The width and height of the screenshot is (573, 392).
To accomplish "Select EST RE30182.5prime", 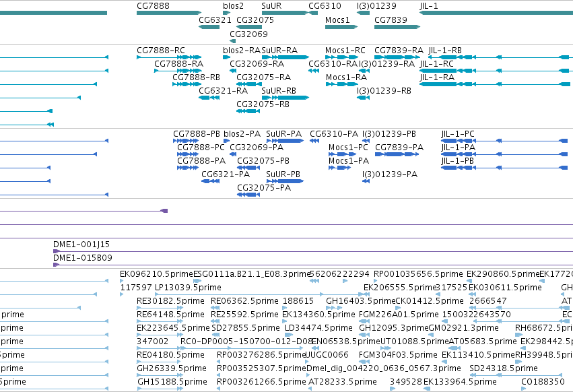I will click(170, 301).
